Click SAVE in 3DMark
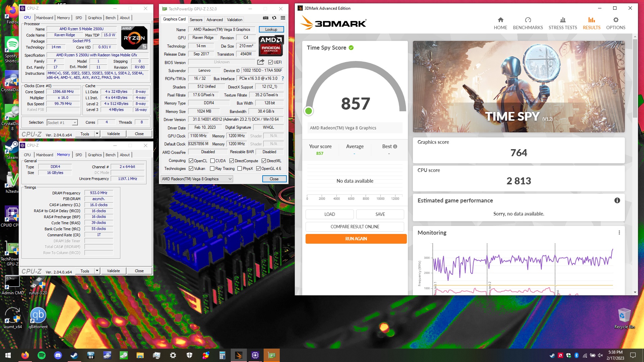Viewport: 644px width, 362px height. [x=380, y=214]
